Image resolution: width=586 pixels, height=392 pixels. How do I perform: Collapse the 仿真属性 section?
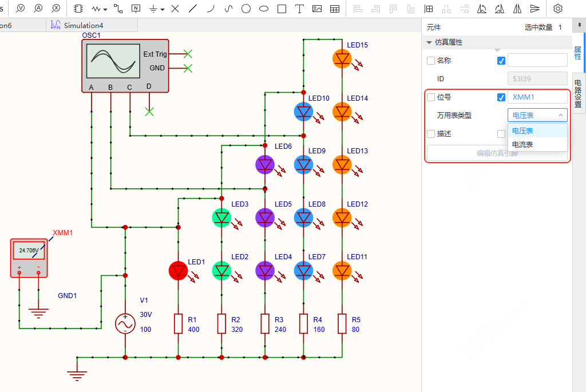coord(429,42)
